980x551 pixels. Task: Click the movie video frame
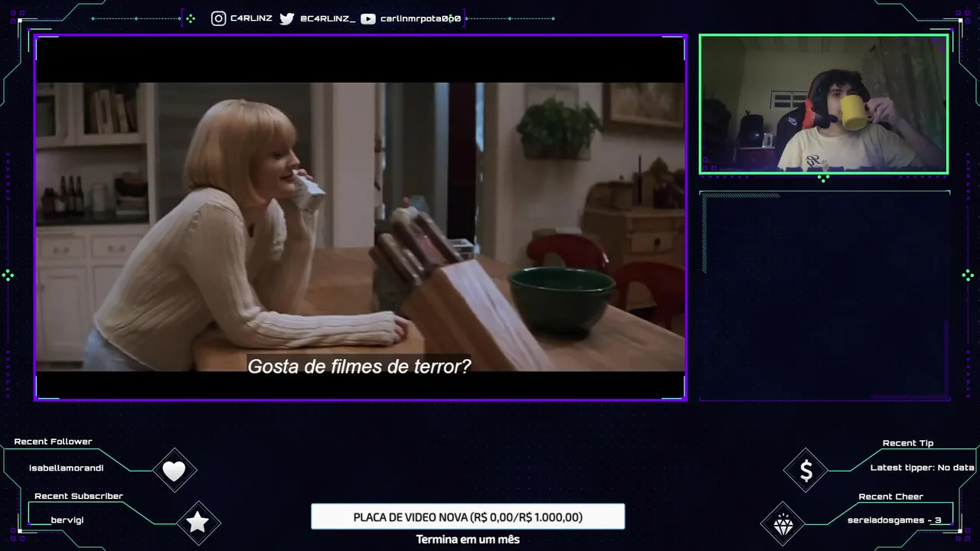361,217
